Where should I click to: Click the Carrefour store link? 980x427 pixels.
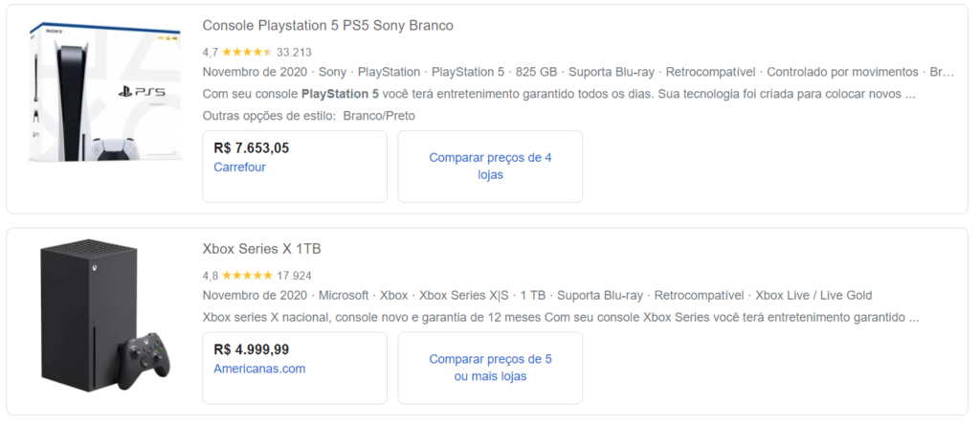(x=239, y=167)
